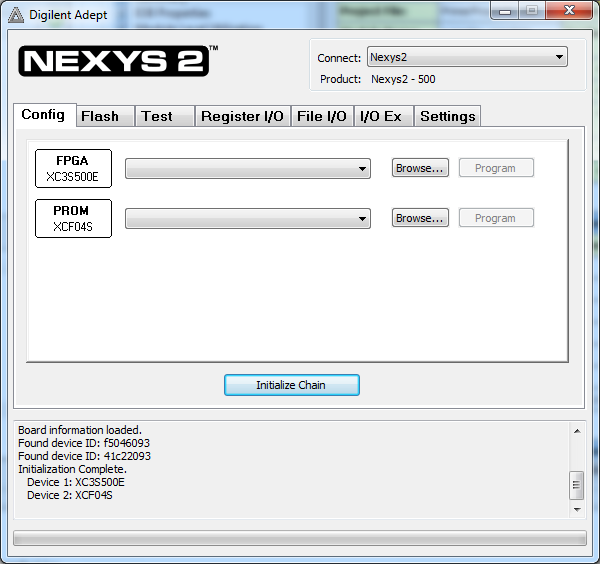
Task: Select the Config tab
Action: coord(44,115)
